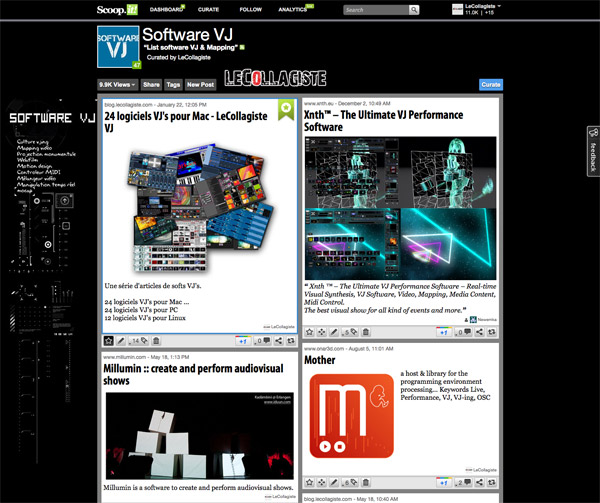
Task: Click the VJ software collage image
Action: [x=200, y=208]
